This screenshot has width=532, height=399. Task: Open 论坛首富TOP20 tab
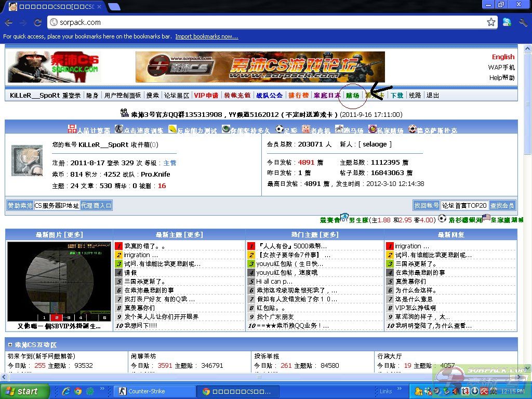pyautogui.click(x=464, y=205)
